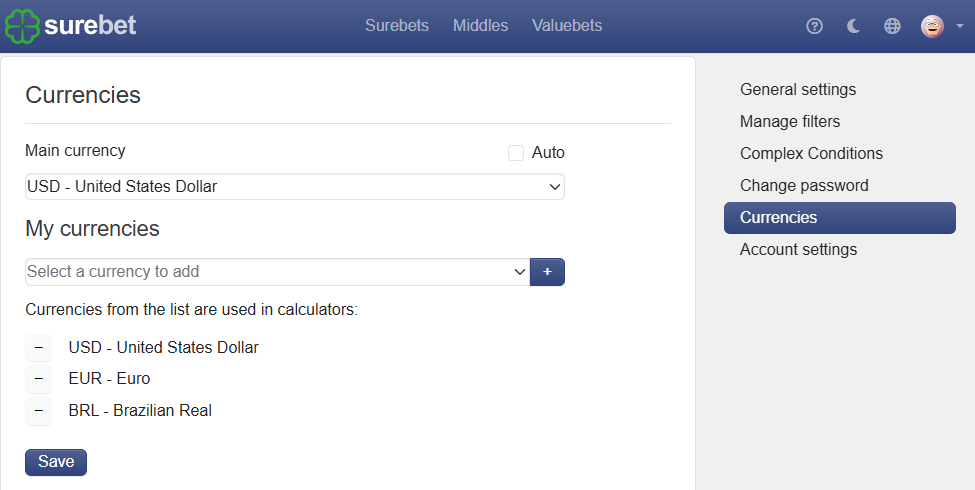The image size is (975, 490).
Task: Select Account settings in sidebar
Action: pos(798,249)
